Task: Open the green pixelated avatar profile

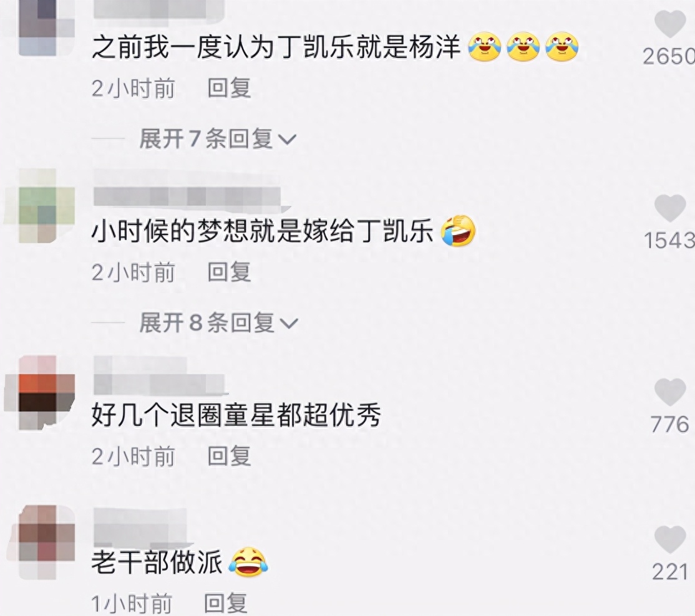Action: coord(38,206)
